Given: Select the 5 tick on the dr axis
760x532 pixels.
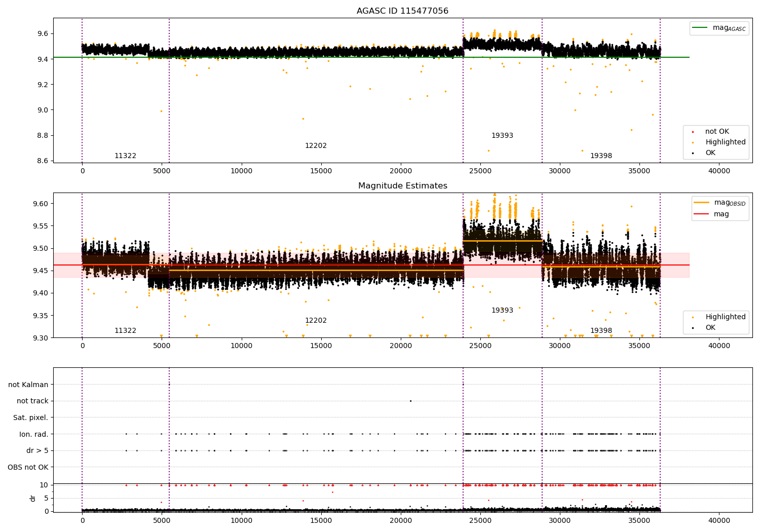Looking at the screenshot, I should [46, 498].
